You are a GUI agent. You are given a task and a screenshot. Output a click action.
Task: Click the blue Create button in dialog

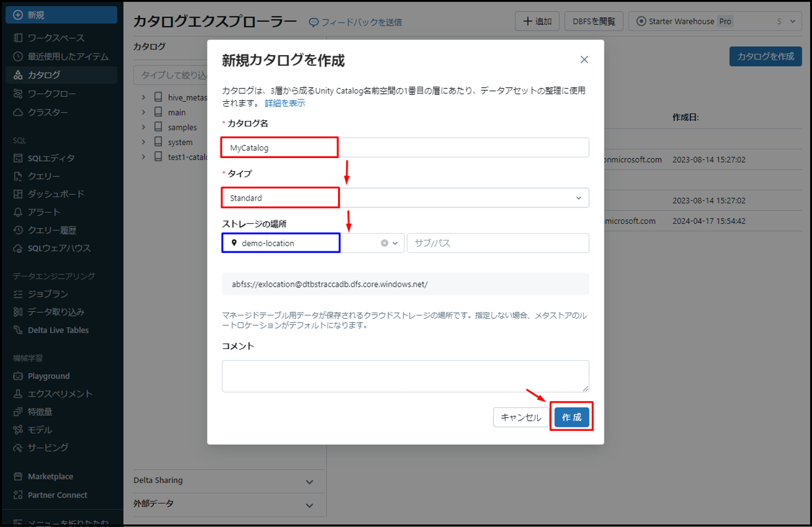pyautogui.click(x=571, y=418)
